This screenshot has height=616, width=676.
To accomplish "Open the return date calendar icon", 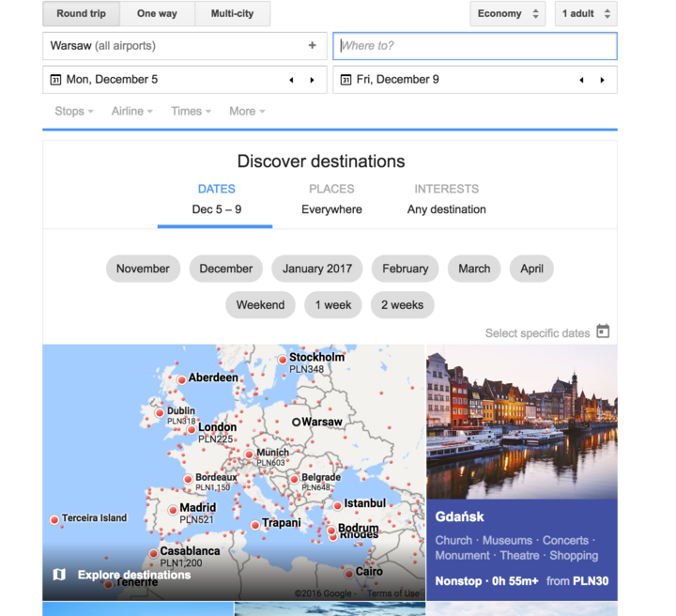I will tap(346, 80).
